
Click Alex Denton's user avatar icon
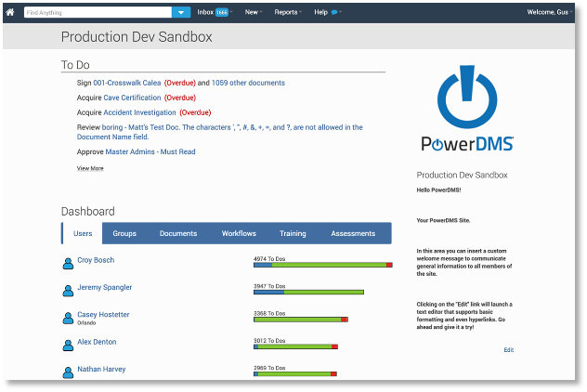[68, 345]
